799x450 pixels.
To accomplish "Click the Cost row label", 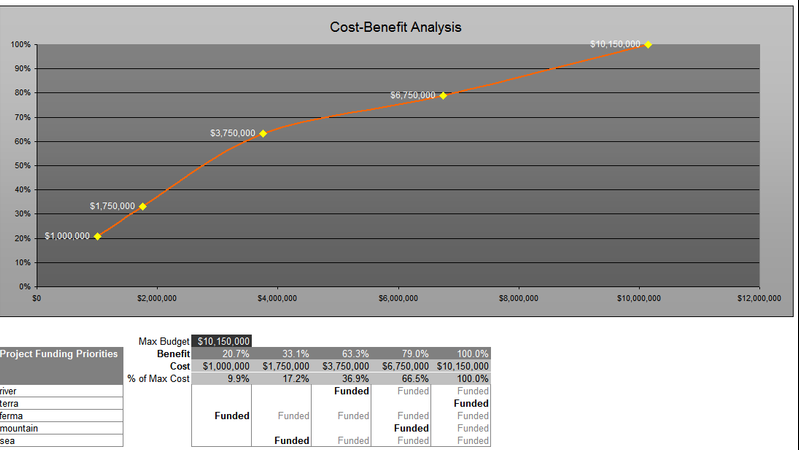I will [180, 366].
